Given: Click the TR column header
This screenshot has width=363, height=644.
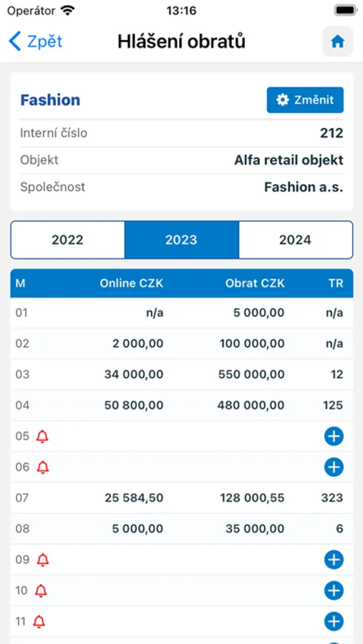Looking at the screenshot, I should (x=337, y=283).
